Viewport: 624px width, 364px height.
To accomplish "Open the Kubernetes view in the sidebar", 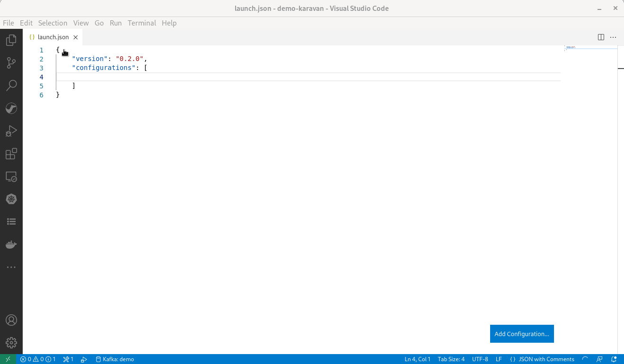I will (11, 199).
